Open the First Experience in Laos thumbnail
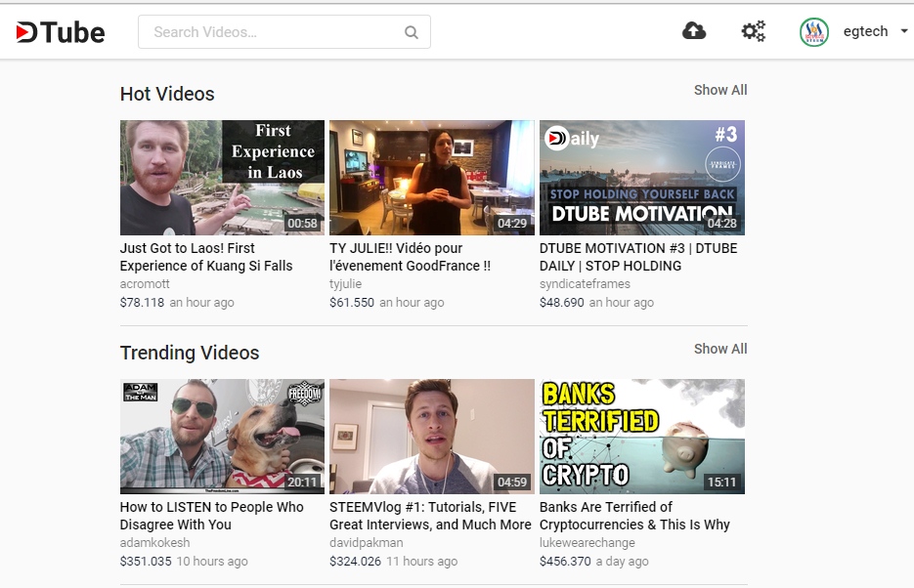Screen dimensions: 914x588 click(x=222, y=178)
